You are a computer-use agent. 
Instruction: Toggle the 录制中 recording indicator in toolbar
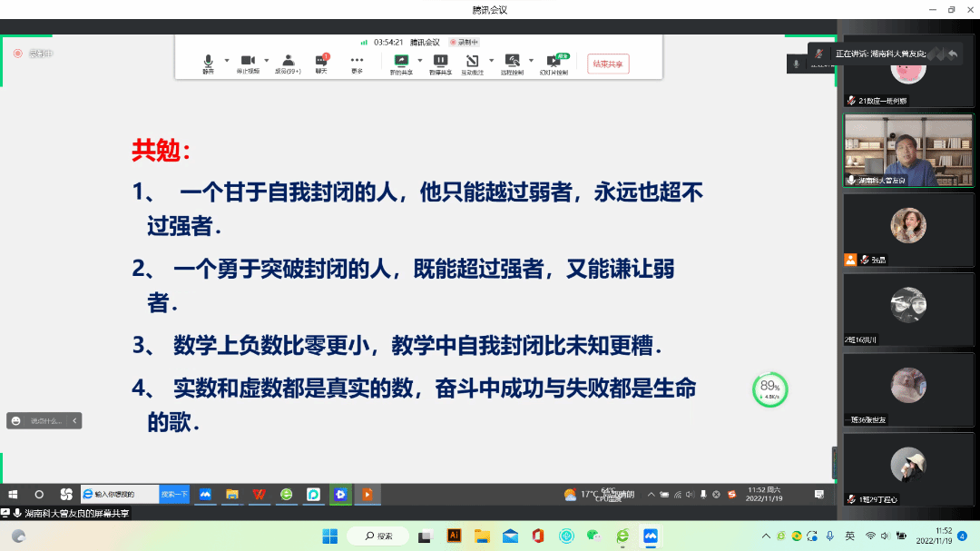coord(464,42)
